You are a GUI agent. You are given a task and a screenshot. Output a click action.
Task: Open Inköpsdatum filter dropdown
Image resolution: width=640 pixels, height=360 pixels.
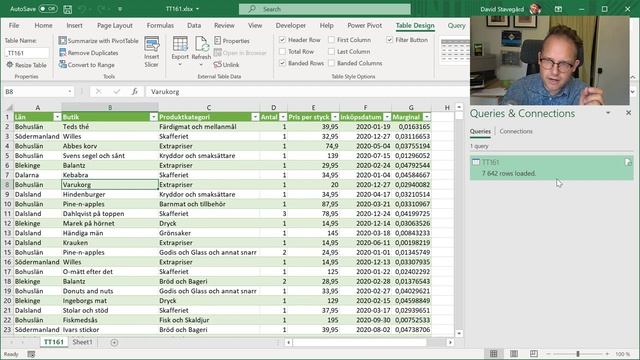387,117
